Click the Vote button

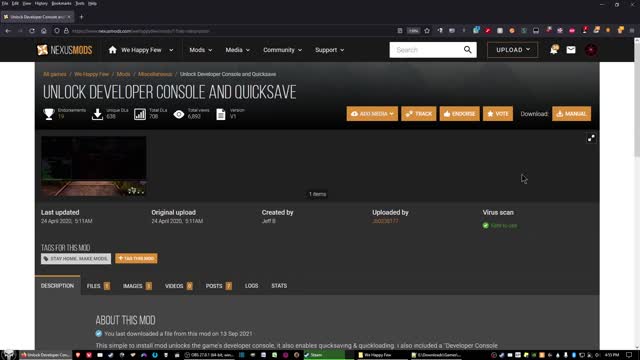[498, 114]
